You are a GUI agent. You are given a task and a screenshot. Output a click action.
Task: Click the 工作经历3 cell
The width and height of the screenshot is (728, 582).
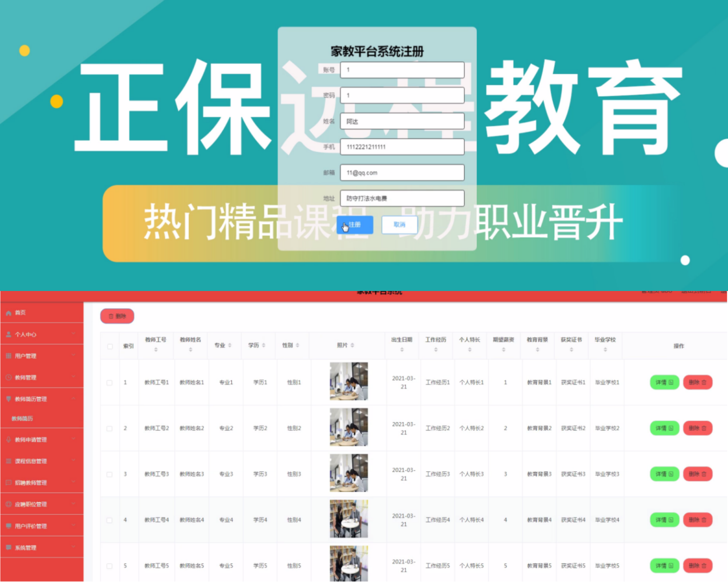point(438,474)
